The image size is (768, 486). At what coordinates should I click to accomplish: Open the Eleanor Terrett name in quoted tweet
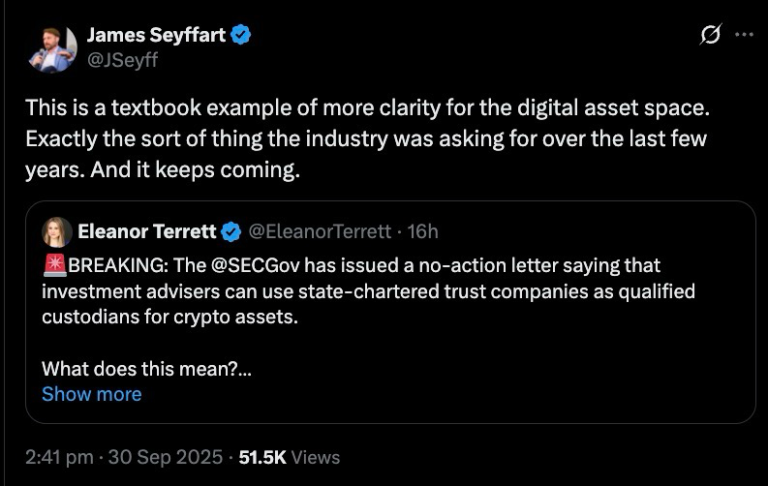(146, 232)
